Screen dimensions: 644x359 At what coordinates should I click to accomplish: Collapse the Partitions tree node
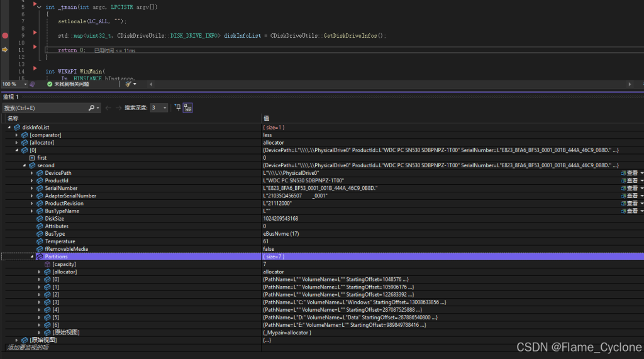32,257
